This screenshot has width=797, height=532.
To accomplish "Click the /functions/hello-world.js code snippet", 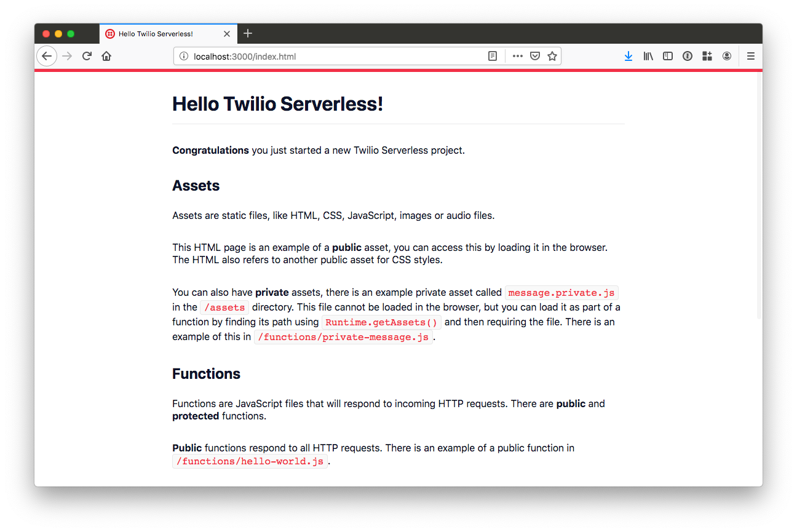I will coord(250,461).
